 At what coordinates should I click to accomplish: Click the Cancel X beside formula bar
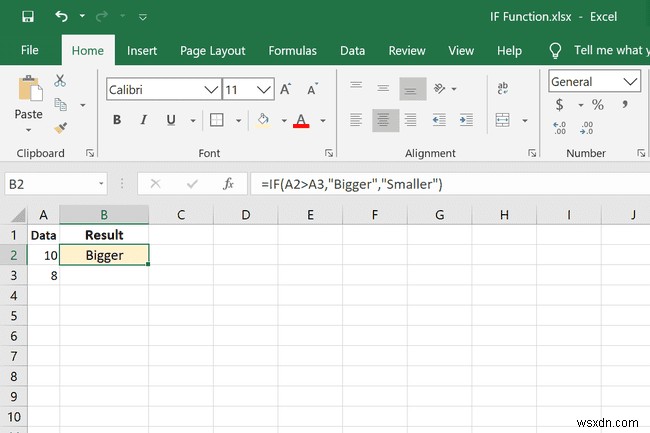point(155,184)
